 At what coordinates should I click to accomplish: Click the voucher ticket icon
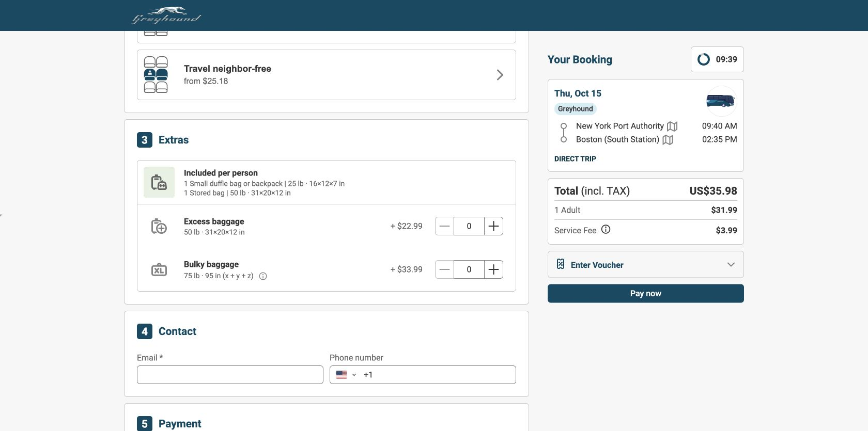[561, 264]
